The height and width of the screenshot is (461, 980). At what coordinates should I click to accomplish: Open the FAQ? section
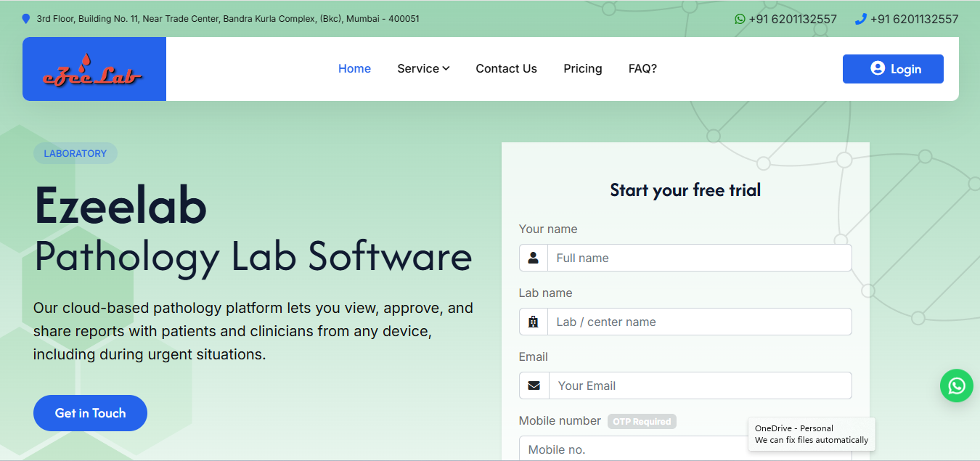pyautogui.click(x=642, y=68)
